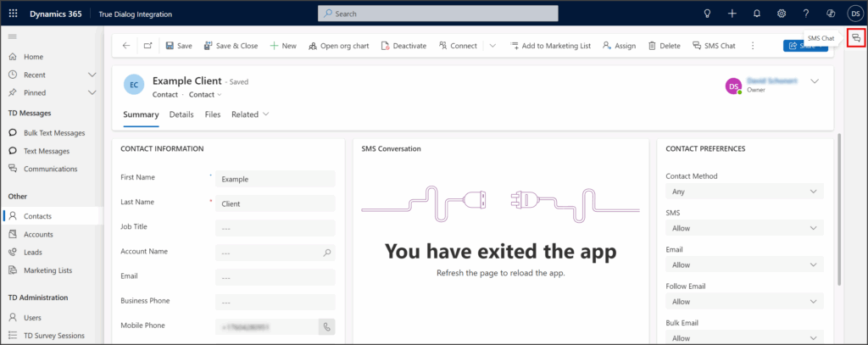Switch to the Summary tab
This screenshot has width=868, height=345.
click(142, 114)
